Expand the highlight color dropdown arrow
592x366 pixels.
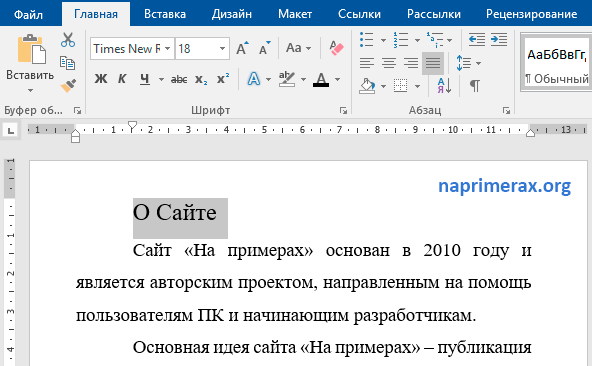[x=303, y=79]
